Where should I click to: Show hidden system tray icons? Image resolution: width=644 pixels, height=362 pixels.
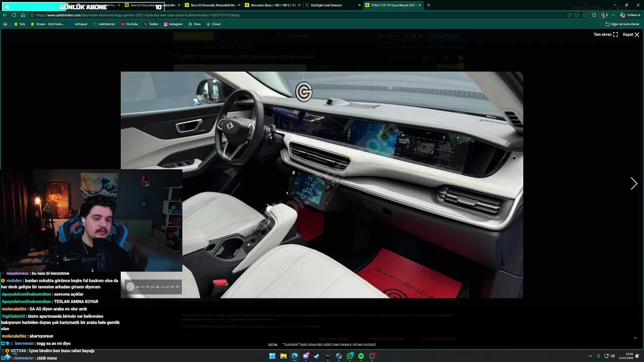point(590,356)
